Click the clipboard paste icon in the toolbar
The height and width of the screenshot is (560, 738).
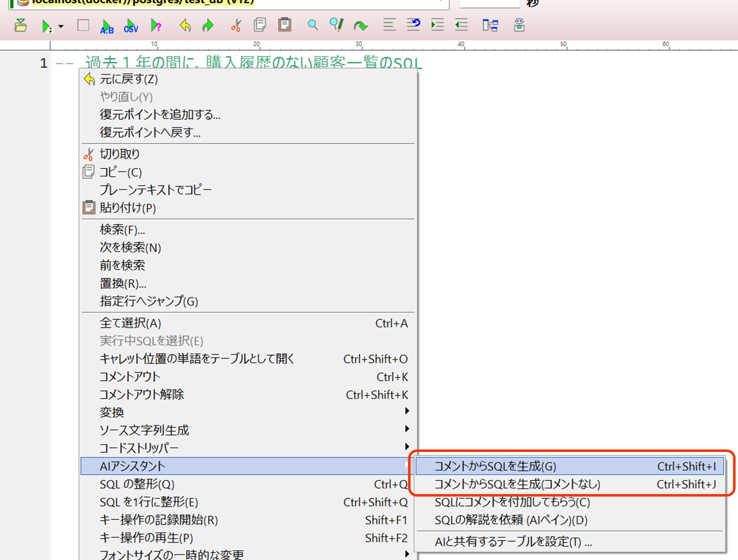pos(284,25)
